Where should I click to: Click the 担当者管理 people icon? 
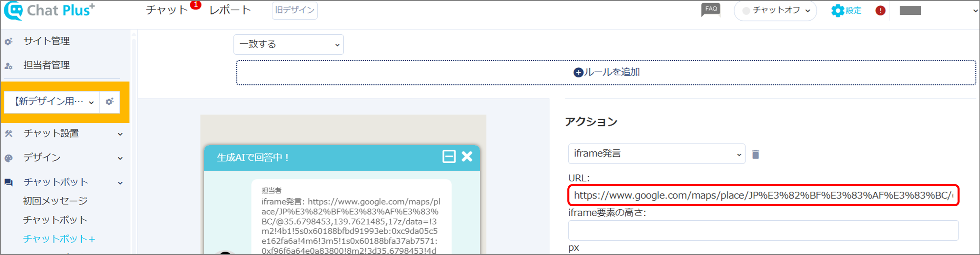pos(8,66)
